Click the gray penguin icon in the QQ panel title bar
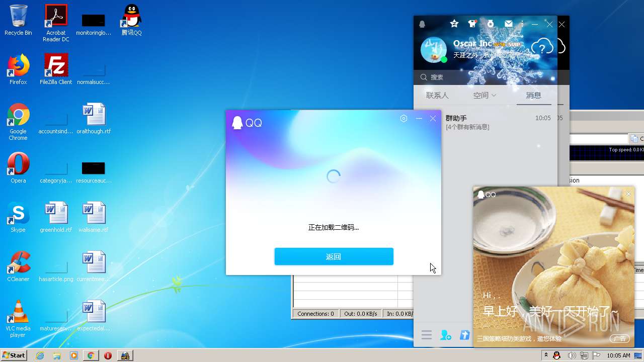Image resolution: width=644 pixels, height=362 pixels. point(422,24)
